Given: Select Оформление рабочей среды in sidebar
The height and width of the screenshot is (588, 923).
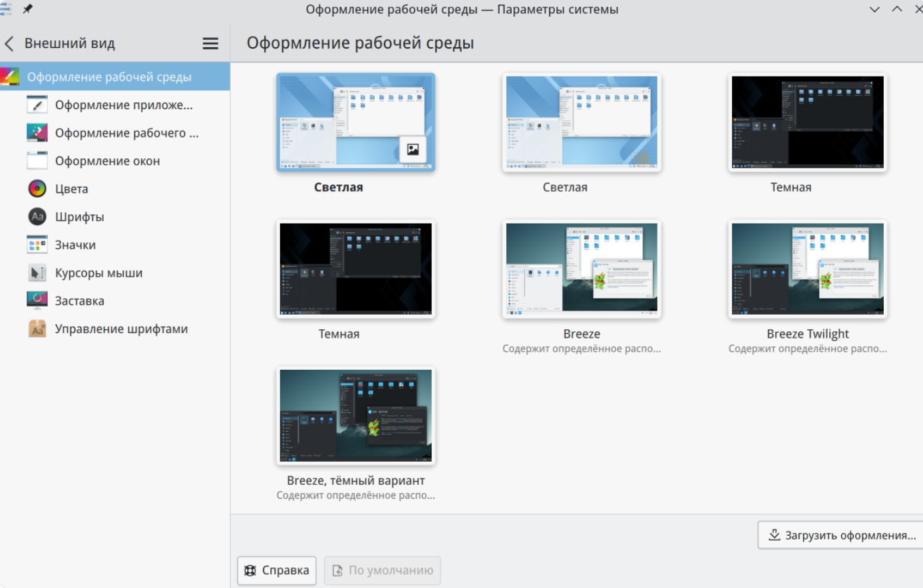Looking at the screenshot, I should click(109, 77).
